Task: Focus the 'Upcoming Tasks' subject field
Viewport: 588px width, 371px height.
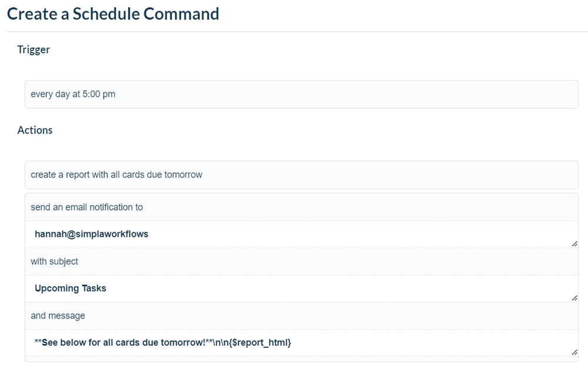Action: click(301, 289)
